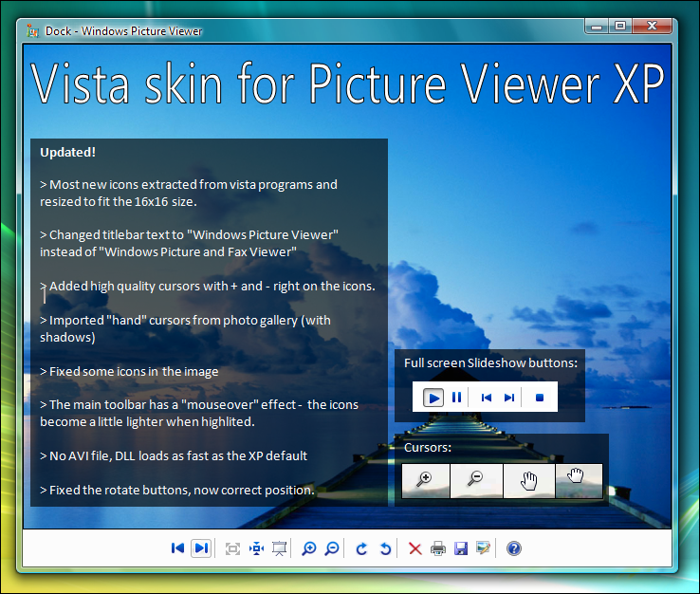Maximize the Windows Picture Viewer window
700x594 pixels.
(619, 27)
